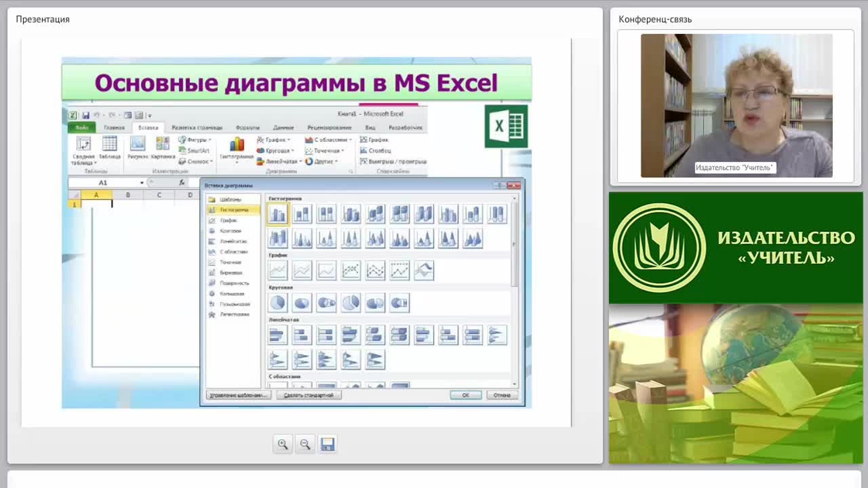Choose the stacked bar chart thumbnail

[302, 335]
